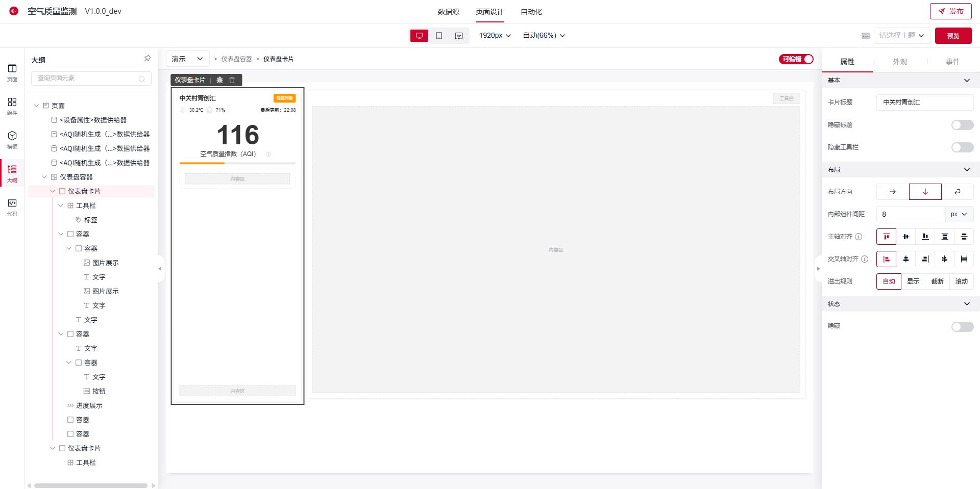Click the red back arrow icon
Viewport: 980px width, 489px height.
click(14, 11)
